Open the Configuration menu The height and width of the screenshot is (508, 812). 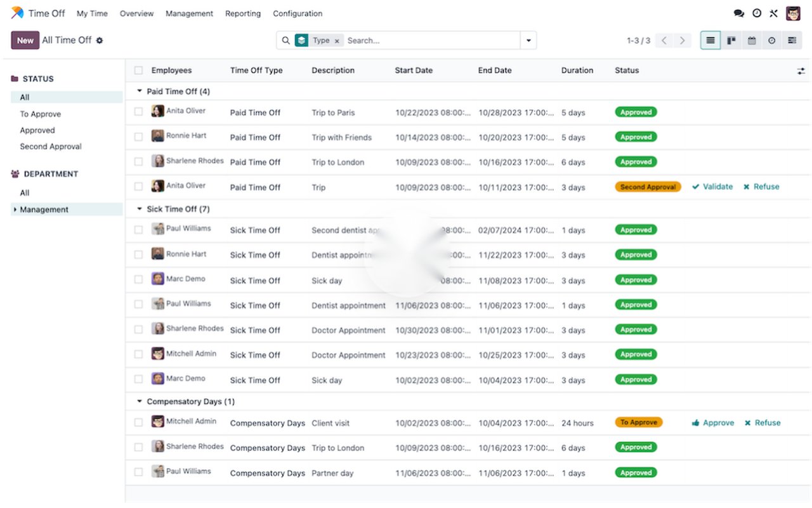[x=298, y=13]
